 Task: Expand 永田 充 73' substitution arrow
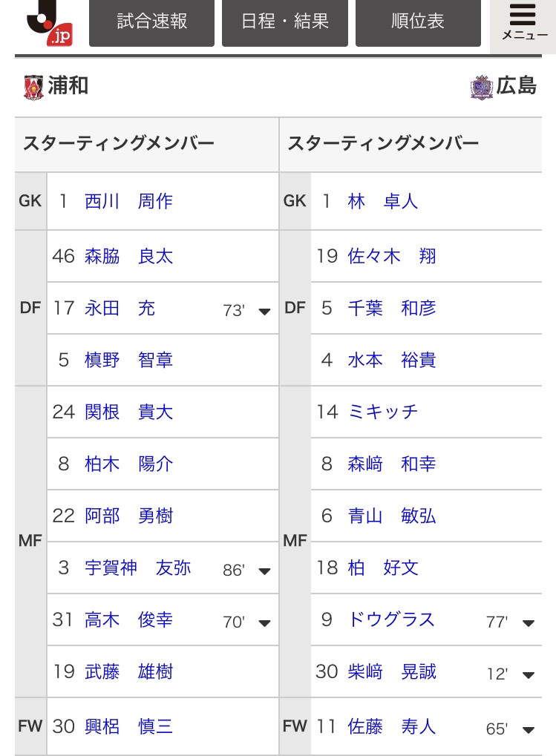click(x=264, y=312)
